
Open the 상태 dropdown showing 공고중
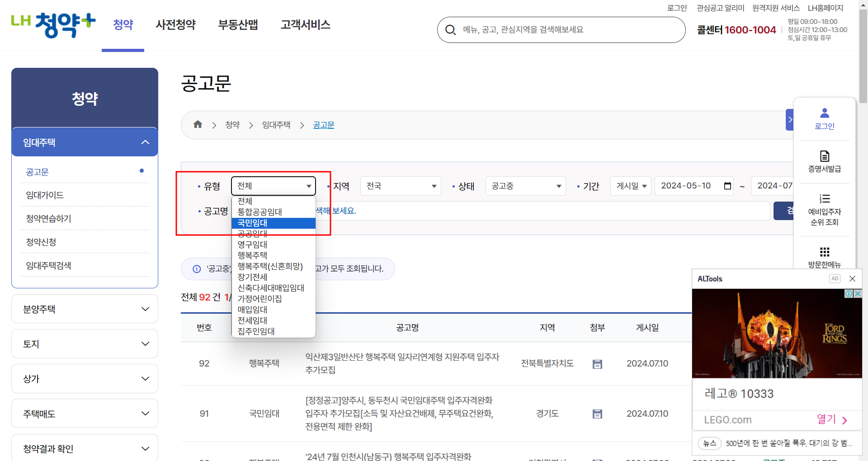pos(525,186)
